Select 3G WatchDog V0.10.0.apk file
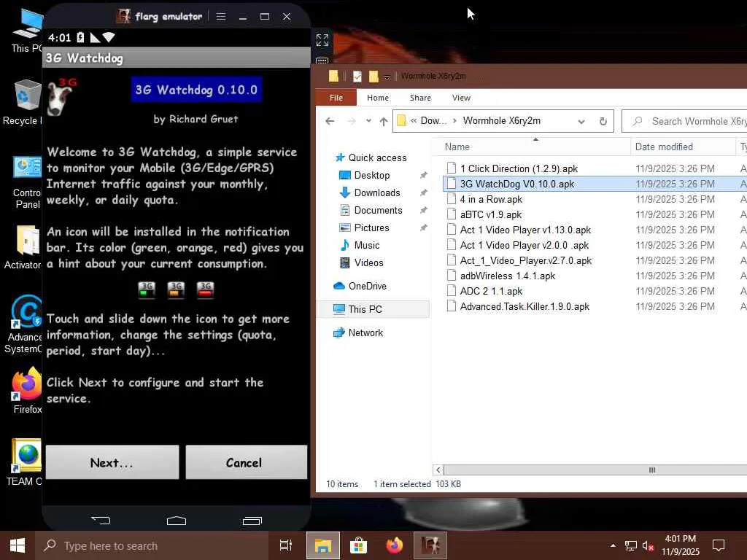747x560 pixels. point(517,184)
